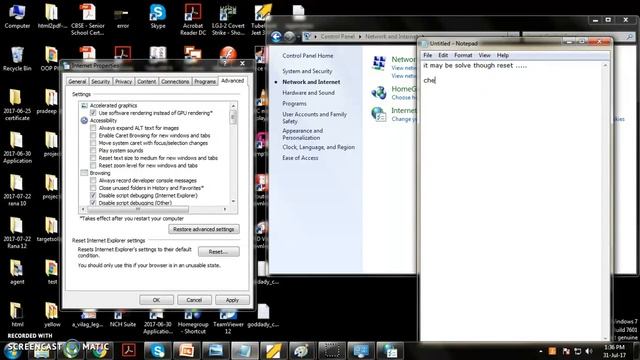Open Hardware and Sound in Control Panel sidebar
Viewport: 640px width, 360px height.
[x=308, y=93]
